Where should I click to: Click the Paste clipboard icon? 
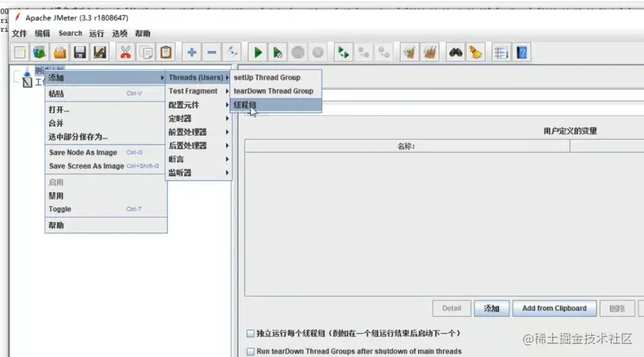click(166, 53)
